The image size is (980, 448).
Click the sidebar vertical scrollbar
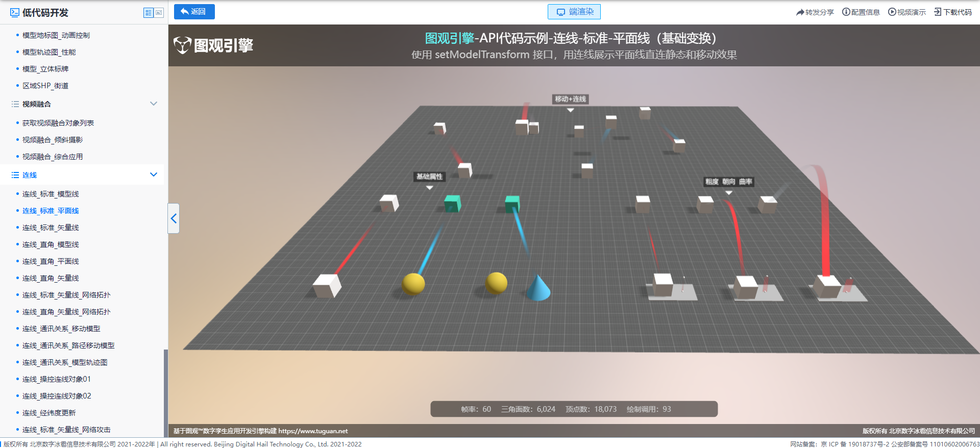(x=165, y=393)
